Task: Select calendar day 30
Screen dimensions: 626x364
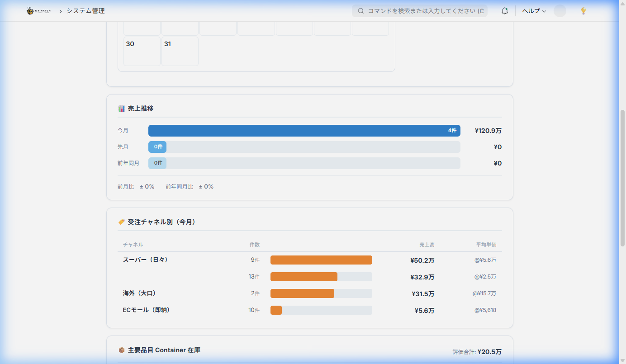Action: (142, 51)
